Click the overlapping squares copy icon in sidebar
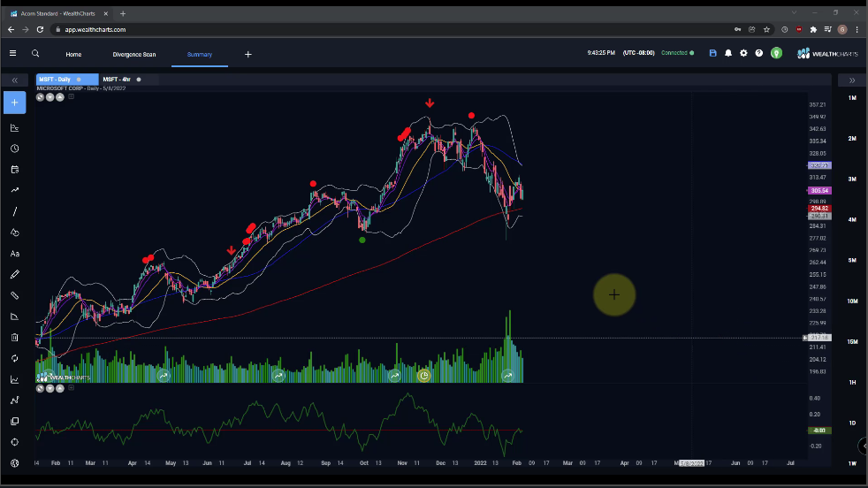This screenshot has width=868, height=488. (x=15, y=421)
